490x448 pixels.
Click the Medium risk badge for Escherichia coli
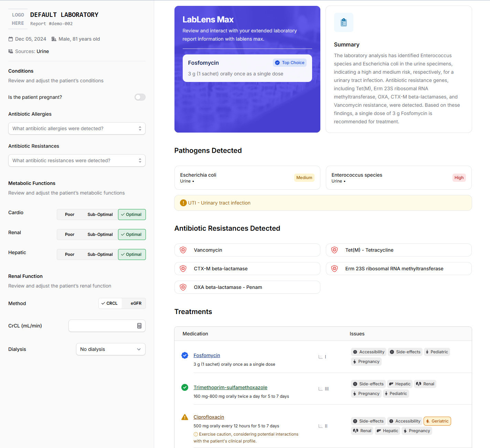click(x=305, y=178)
